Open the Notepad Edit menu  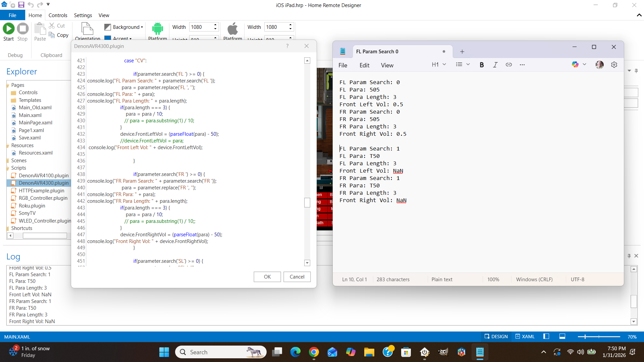(364, 65)
